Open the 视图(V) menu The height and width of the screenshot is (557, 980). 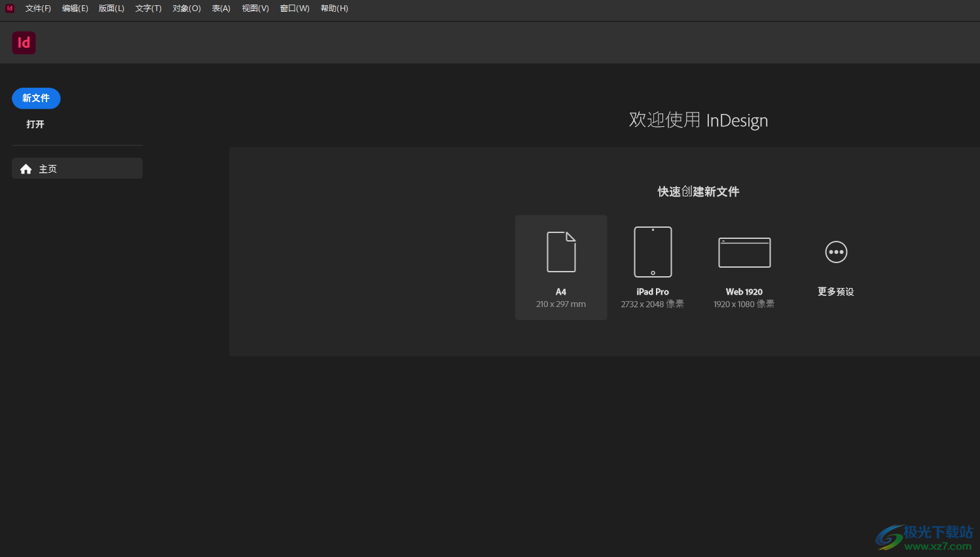click(x=255, y=9)
